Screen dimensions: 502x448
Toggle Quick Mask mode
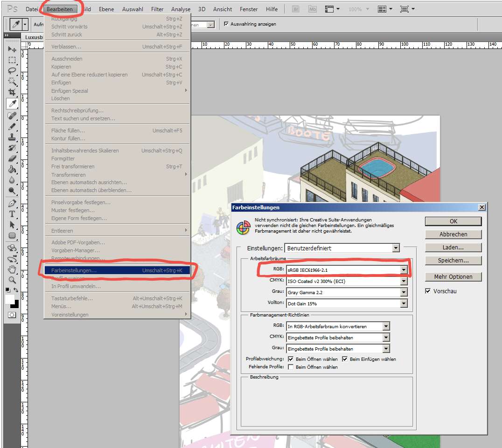12,315
